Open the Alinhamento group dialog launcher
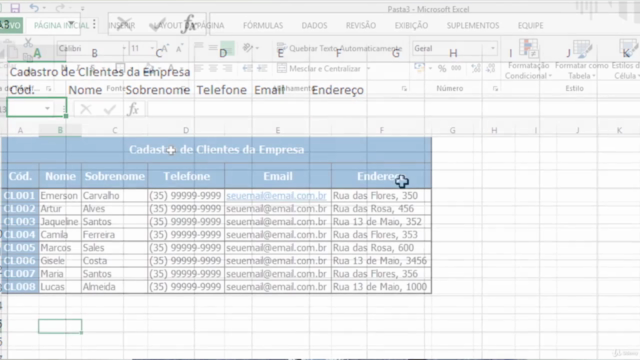This screenshot has height=360, width=640. point(404,89)
